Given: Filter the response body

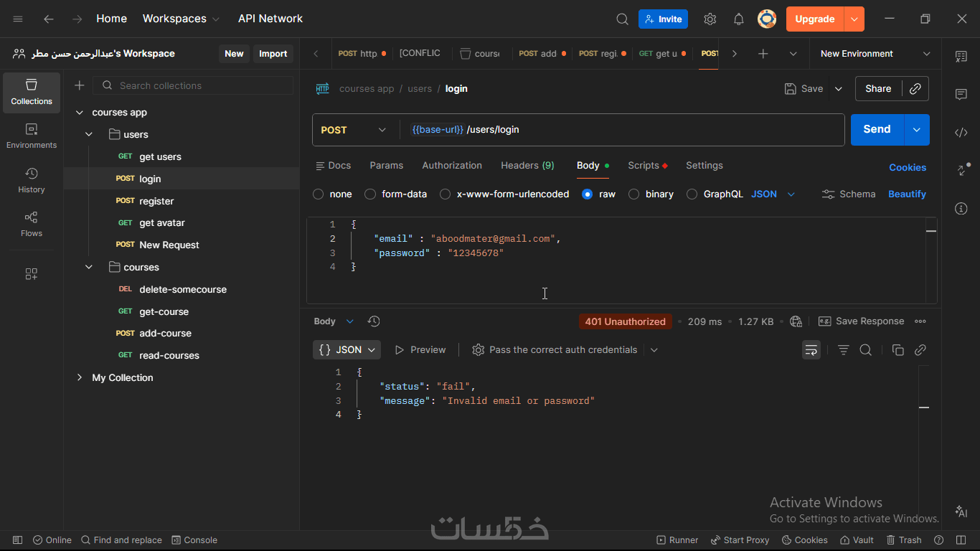Looking at the screenshot, I should pyautogui.click(x=844, y=350).
